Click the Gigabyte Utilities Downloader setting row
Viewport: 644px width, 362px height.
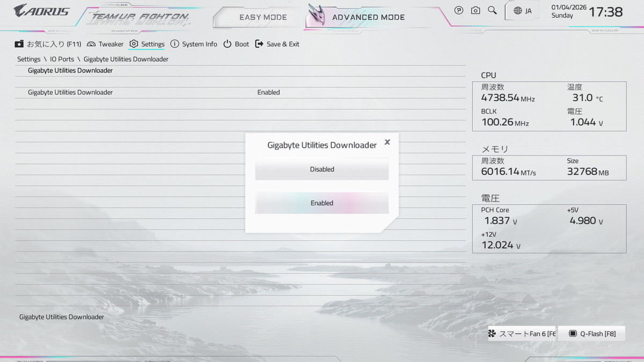(70, 92)
